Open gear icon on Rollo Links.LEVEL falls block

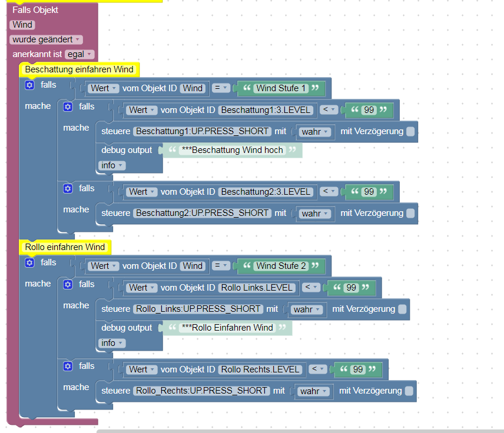click(68, 284)
